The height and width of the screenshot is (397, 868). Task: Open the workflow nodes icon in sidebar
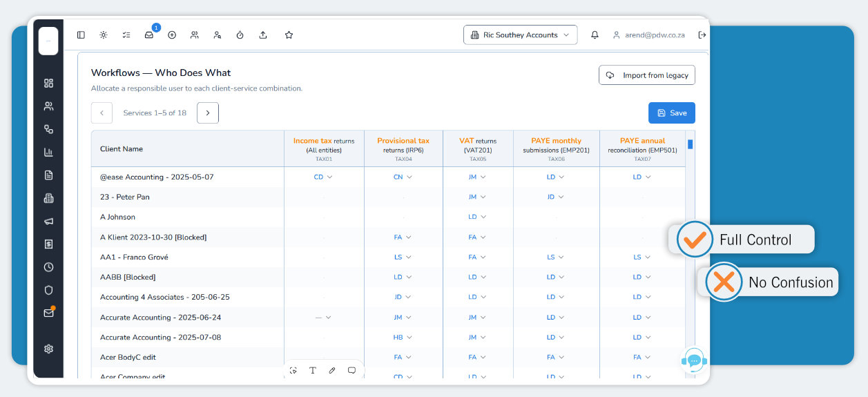(48, 129)
